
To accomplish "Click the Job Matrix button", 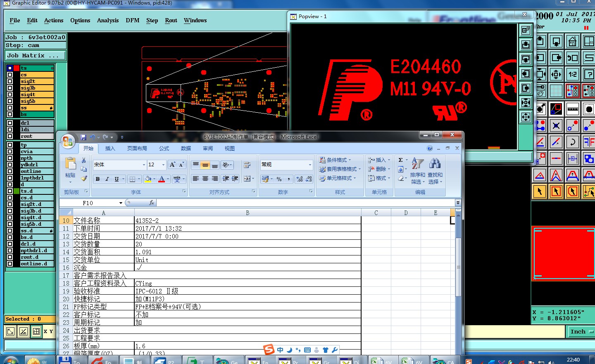I will point(35,55).
